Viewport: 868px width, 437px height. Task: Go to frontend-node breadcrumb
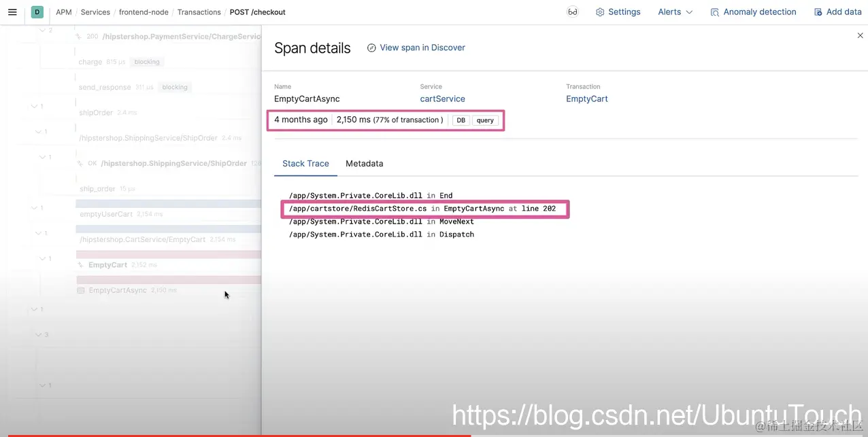[144, 12]
